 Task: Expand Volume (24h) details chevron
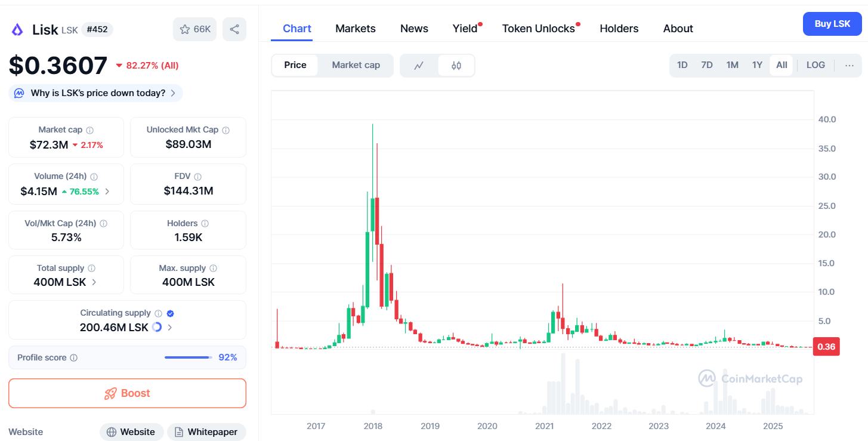click(x=107, y=192)
